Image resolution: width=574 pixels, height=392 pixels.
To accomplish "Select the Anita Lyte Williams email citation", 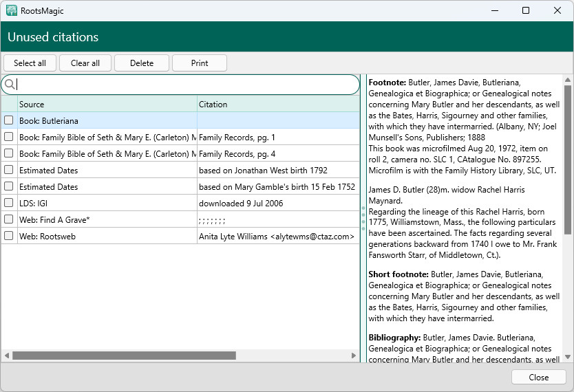I will (278, 236).
